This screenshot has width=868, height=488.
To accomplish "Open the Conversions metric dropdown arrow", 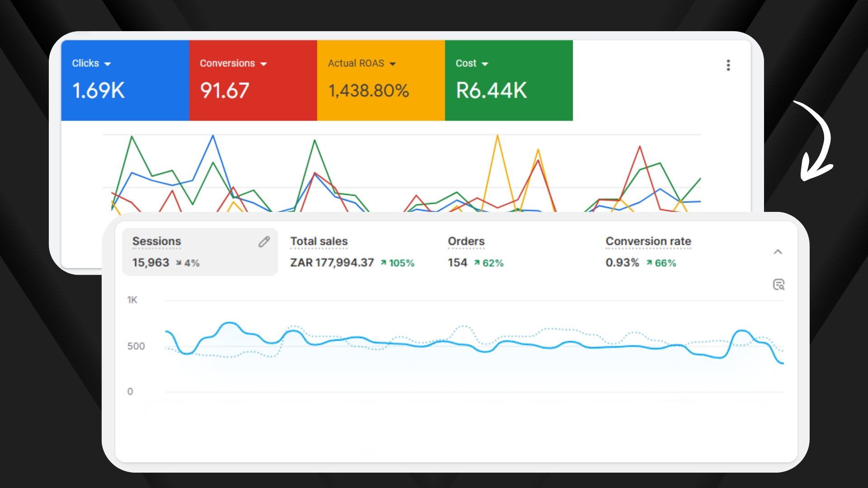I will [264, 64].
